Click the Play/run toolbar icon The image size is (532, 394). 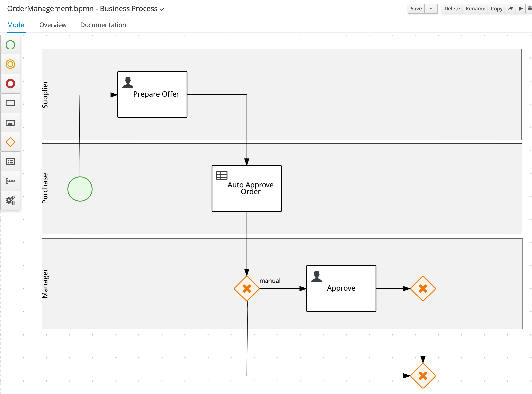coord(521,9)
